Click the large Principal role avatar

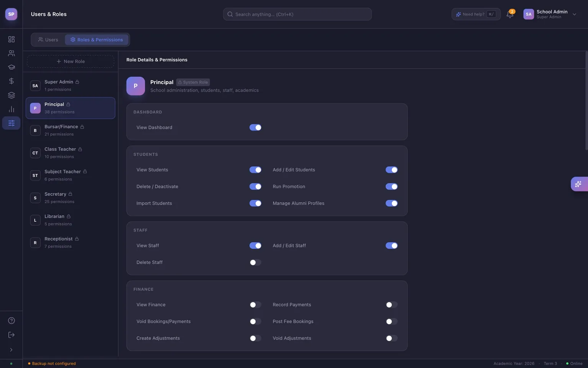coord(136,86)
